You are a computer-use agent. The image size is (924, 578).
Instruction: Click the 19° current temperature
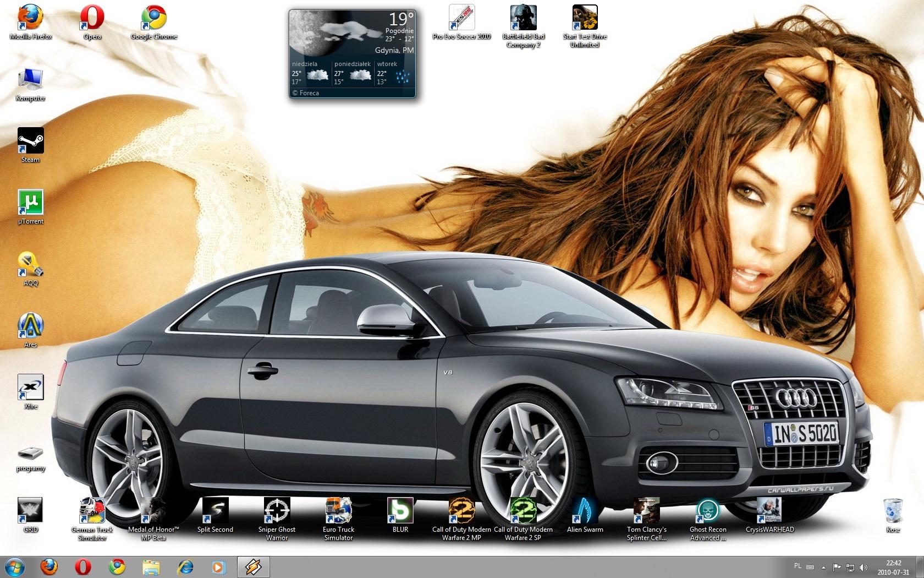point(401,19)
